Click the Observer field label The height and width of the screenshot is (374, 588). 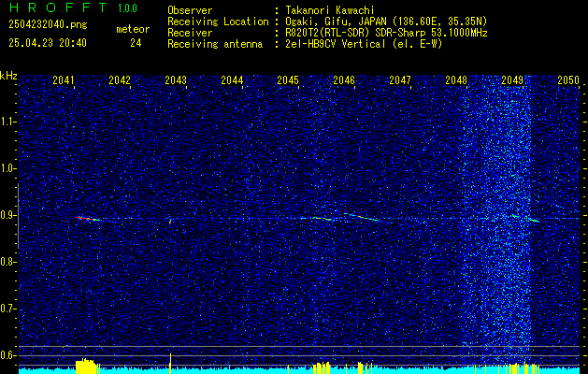click(190, 10)
